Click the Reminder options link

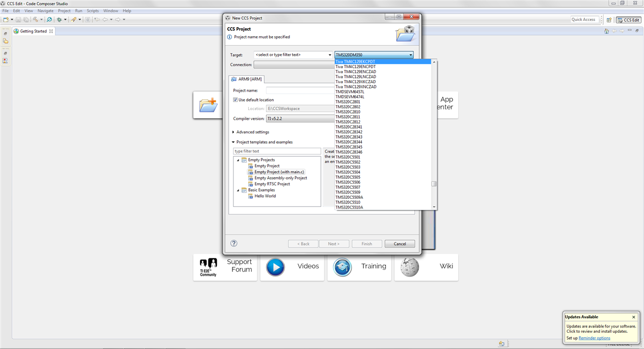594,338
